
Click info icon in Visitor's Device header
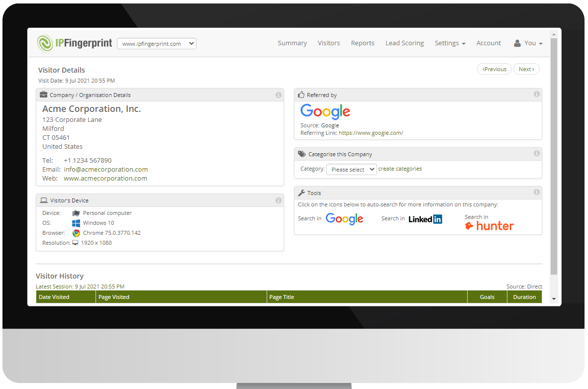click(x=278, y=200)
